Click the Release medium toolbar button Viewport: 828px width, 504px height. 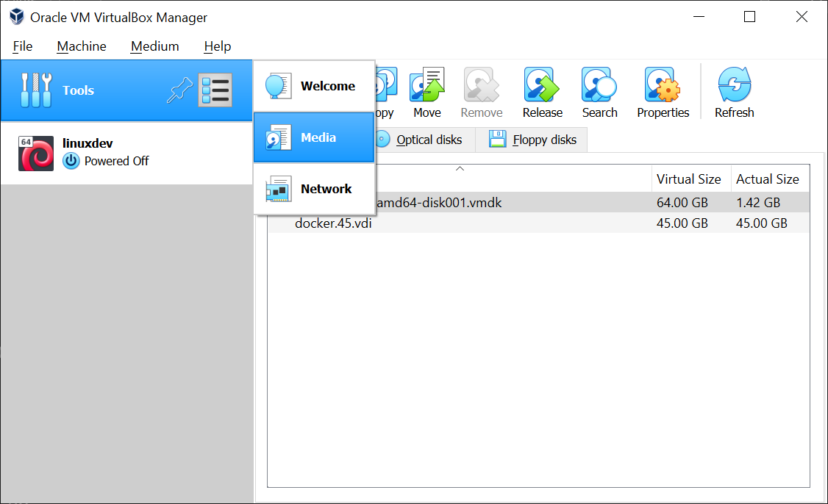tap(543, 93)
